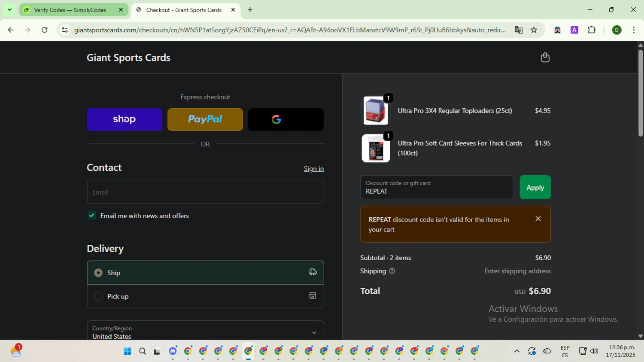This screenshot has height=362, width=644.
Task: Click the scrollbar down arrow
Action: 641,336
